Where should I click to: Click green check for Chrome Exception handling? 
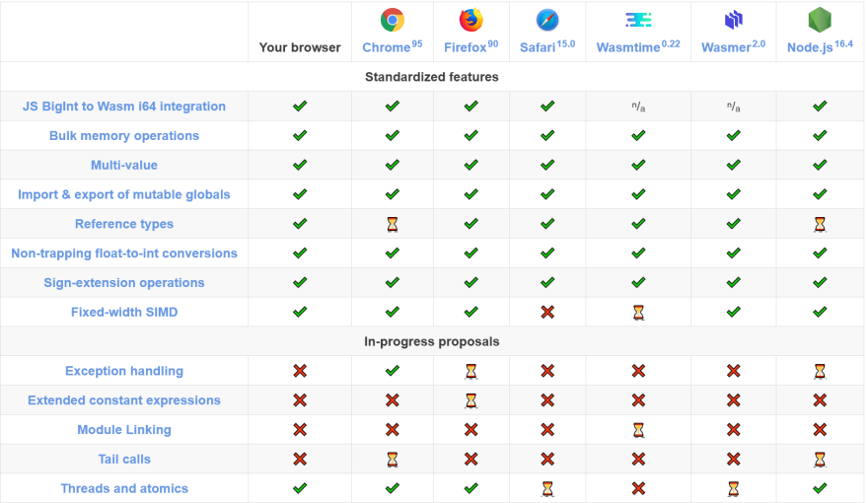(x=392, y=371)
